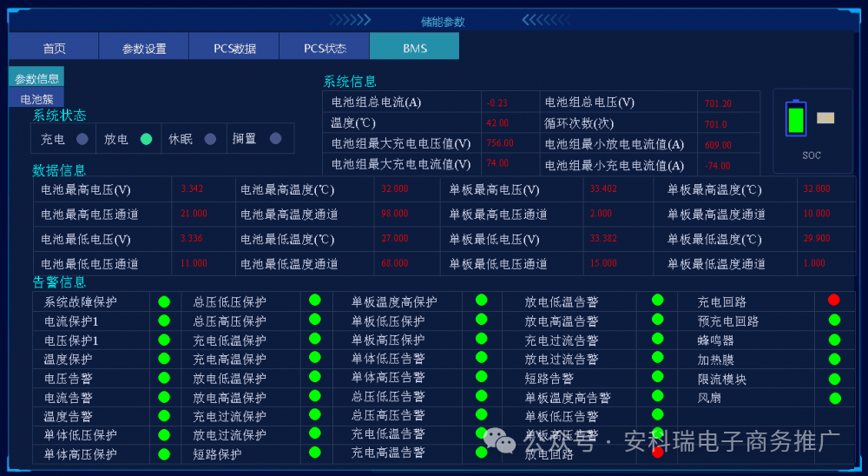868x476 pixels.
Task: Open the 首页 tab
Action: (54, 47)
